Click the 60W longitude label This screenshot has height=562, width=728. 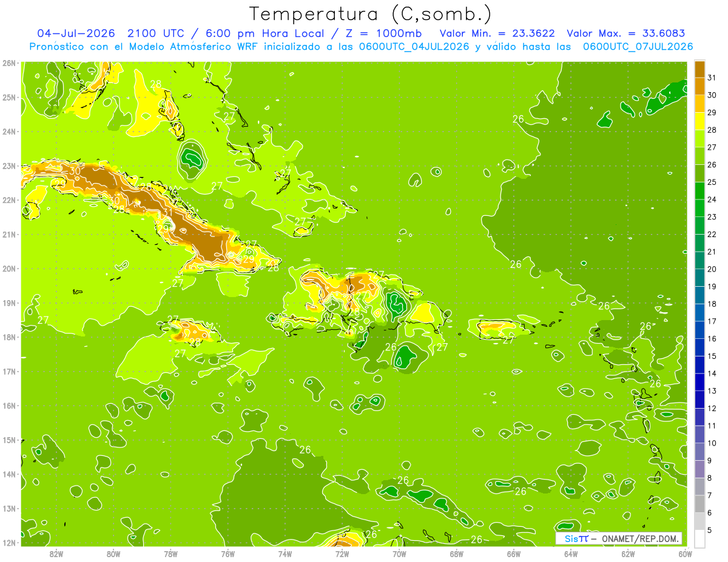[x=685, y=554]
